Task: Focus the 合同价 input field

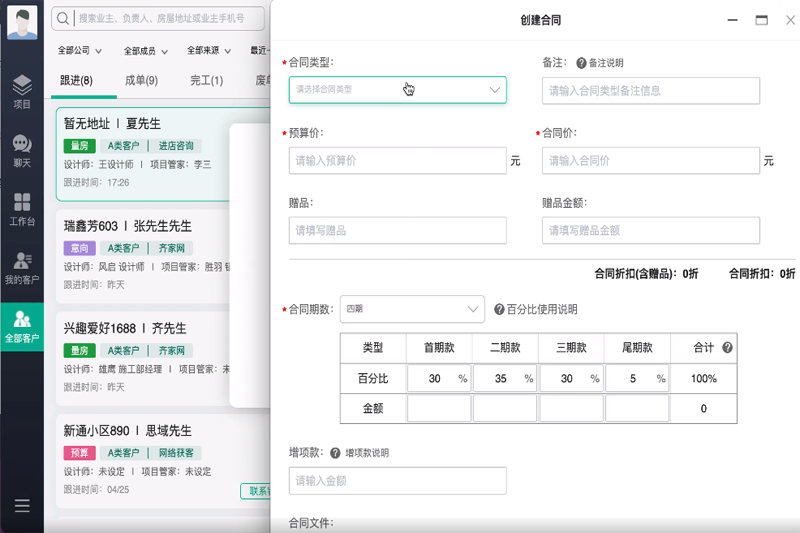Action: pyautogui.click(x=651, y=161)
